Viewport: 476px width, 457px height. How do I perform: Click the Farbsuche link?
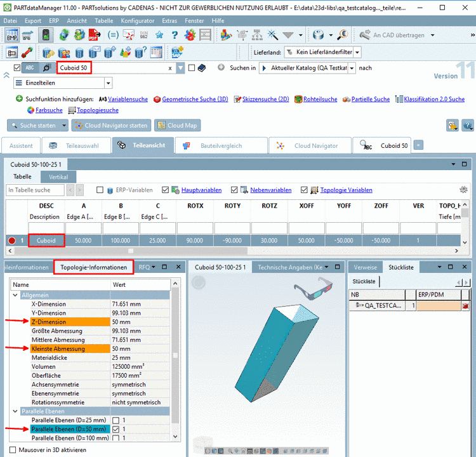(49, 110)
